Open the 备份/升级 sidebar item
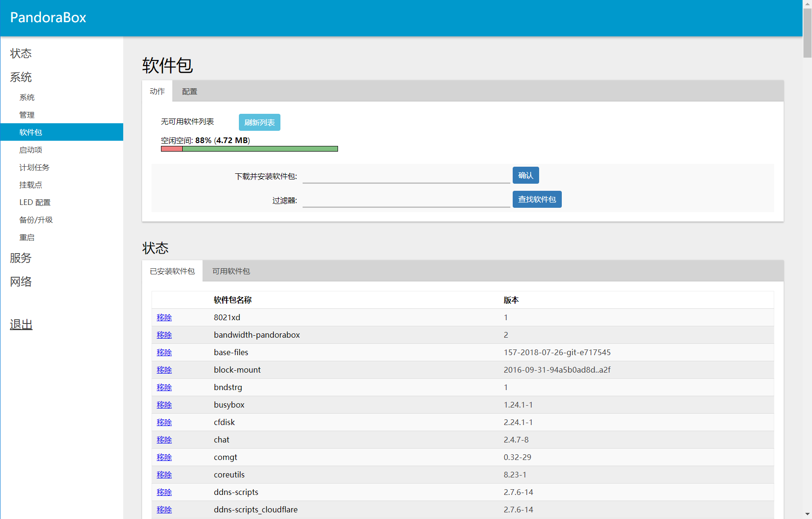The height and width of the screenshot is (519, 812). coord(36,220)
